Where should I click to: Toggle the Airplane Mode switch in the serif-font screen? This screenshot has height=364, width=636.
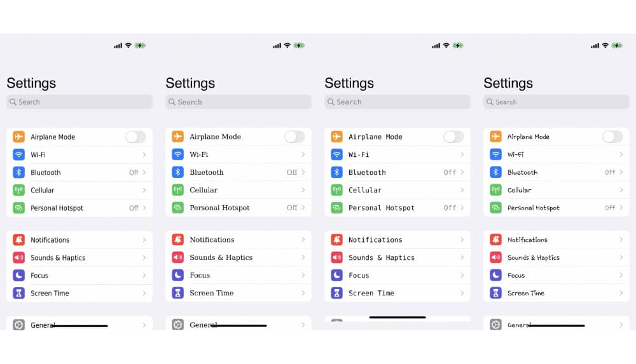click(294, 137)
